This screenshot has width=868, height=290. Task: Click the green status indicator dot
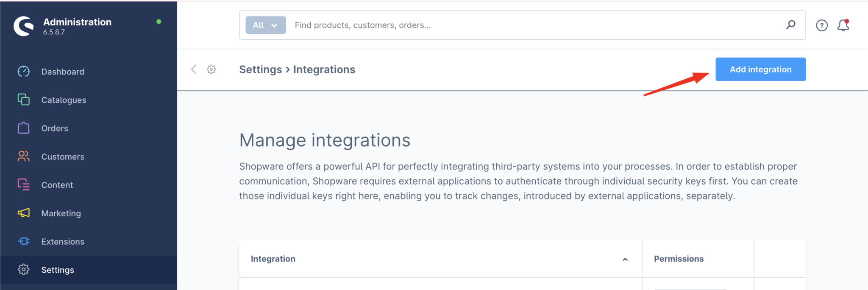click(159, 22)
